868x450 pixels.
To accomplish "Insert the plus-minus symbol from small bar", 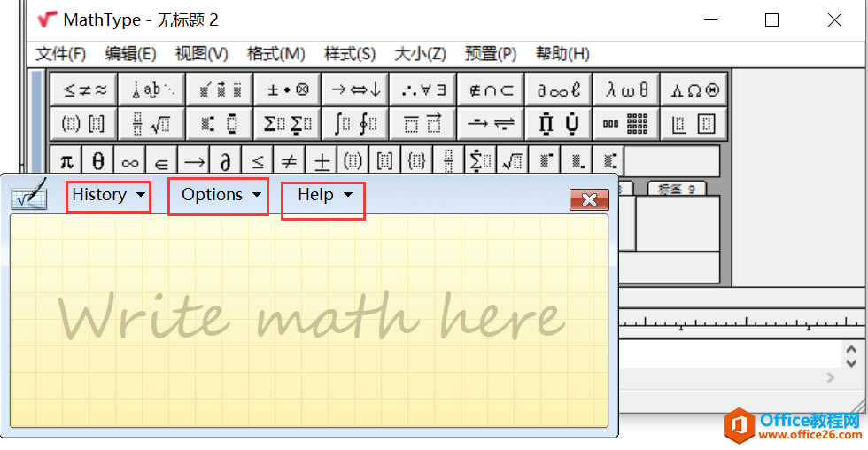I will (321, 161).
